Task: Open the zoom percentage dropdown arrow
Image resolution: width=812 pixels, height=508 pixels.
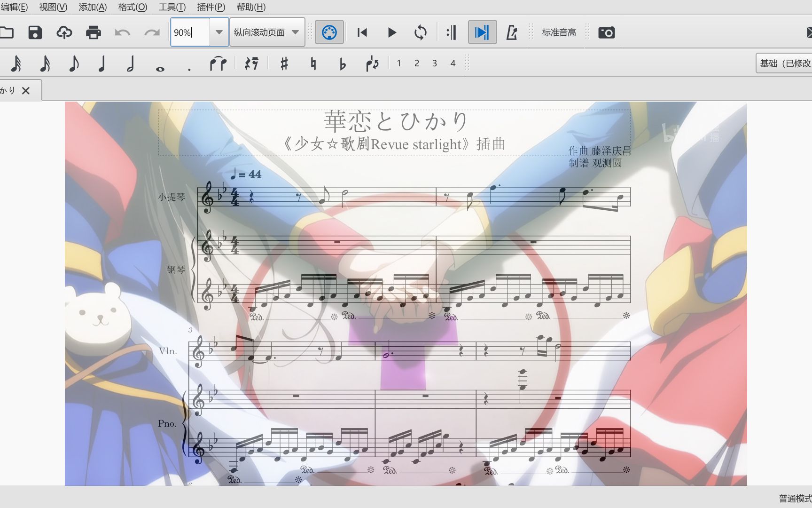Action: point(219,32)
